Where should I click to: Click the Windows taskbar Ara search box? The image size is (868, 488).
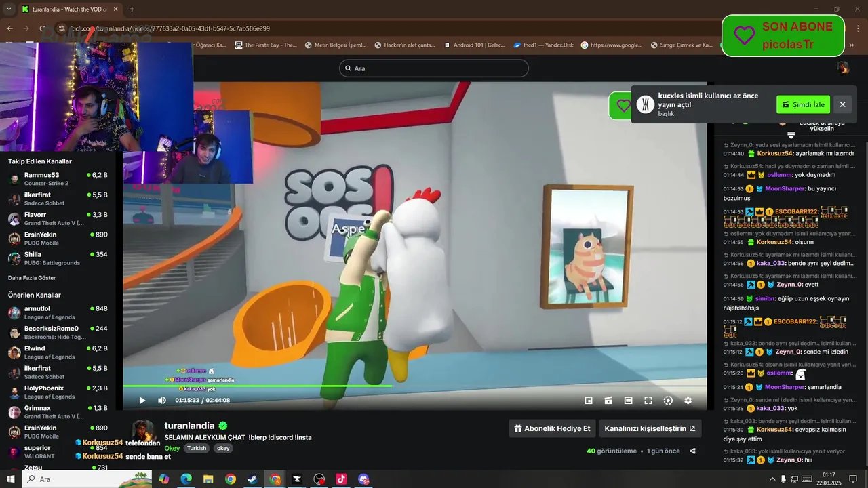(87, 479)
